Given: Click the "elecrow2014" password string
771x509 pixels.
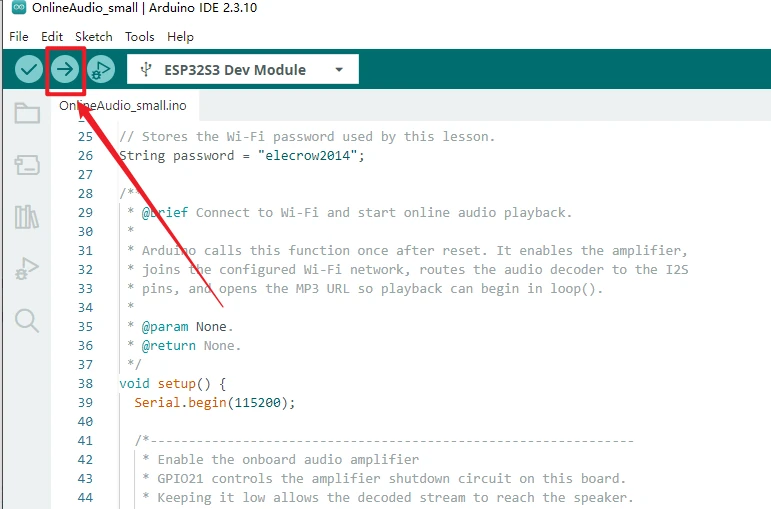Looking at the screenshot, I should click(307, 156).
